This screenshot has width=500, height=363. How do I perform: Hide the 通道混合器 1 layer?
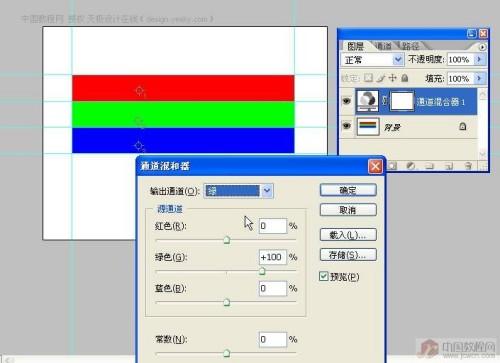click(347, 101)
